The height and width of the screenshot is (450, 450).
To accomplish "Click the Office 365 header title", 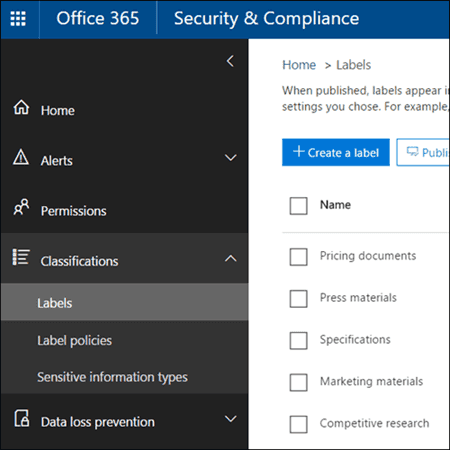I will [98, 18].
